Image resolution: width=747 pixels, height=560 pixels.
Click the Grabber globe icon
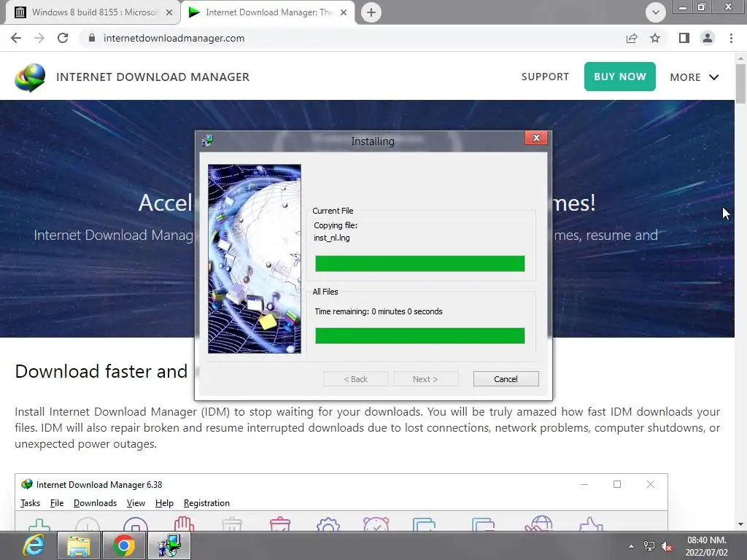[538, 524]
